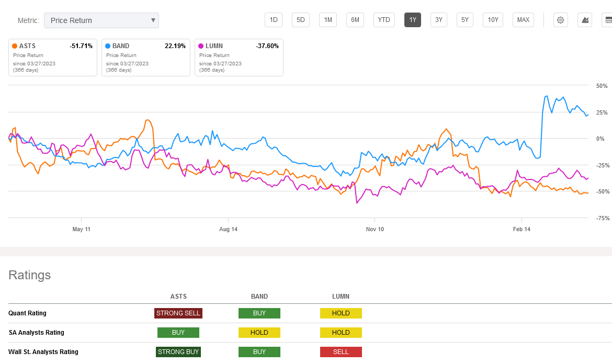Open the Metric Price Return dropdown
612x364 pixels.
click(x=101, y=20)
